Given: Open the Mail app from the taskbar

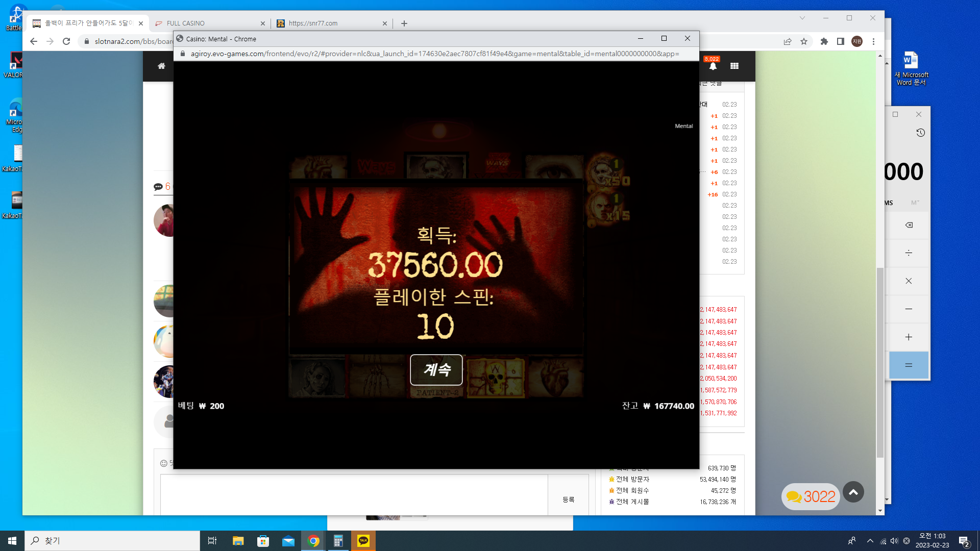Looking at the screenshot, I should point(288,541).
